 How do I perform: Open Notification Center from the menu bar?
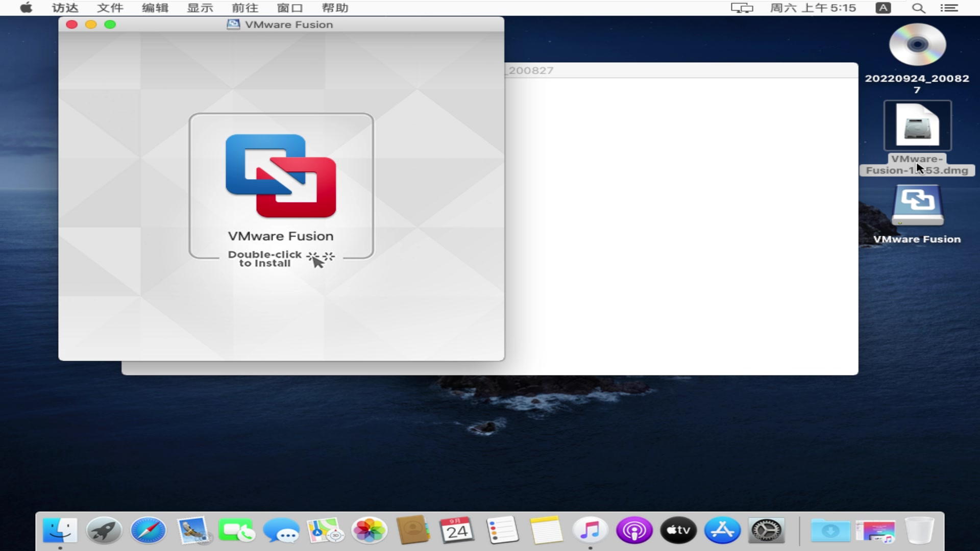pyautogui.click(x=949, y=8)
